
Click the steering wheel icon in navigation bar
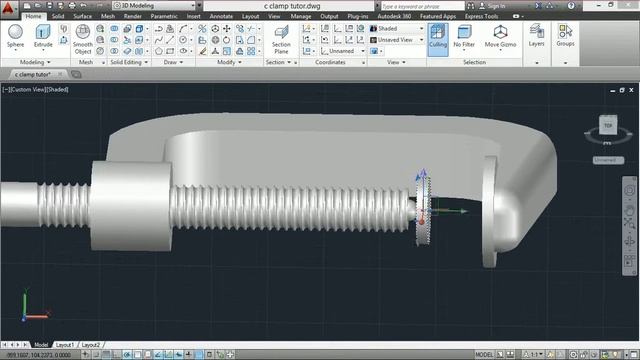tap(629, 191)
